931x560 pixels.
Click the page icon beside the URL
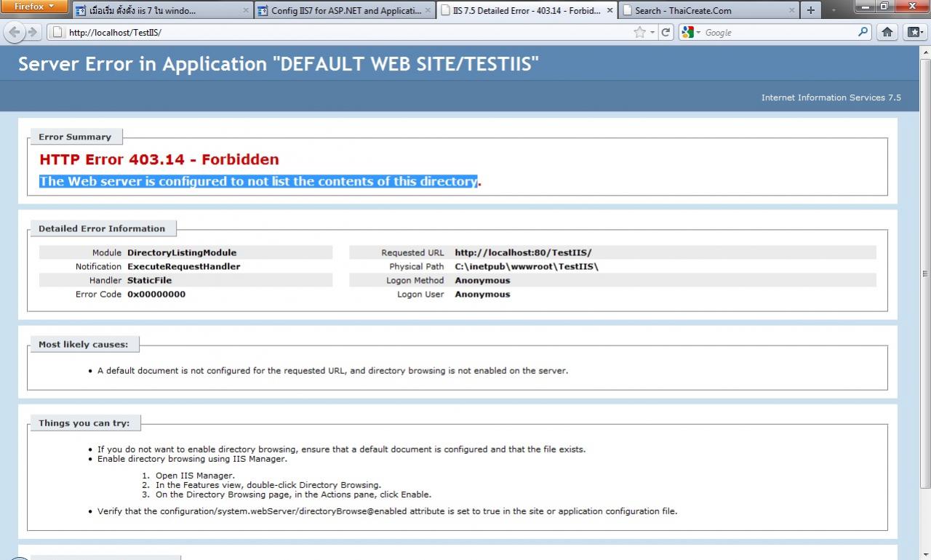click(x=57, y=33)
